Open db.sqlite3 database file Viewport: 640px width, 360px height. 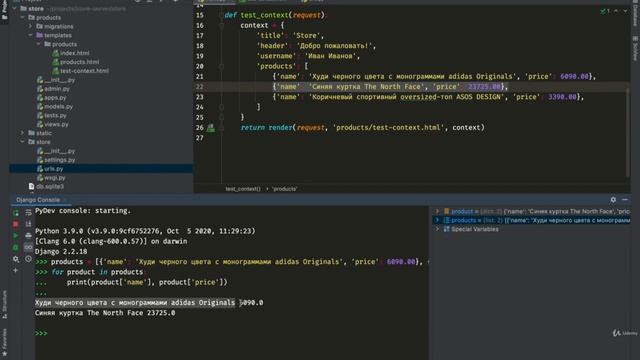pos(50,187)
